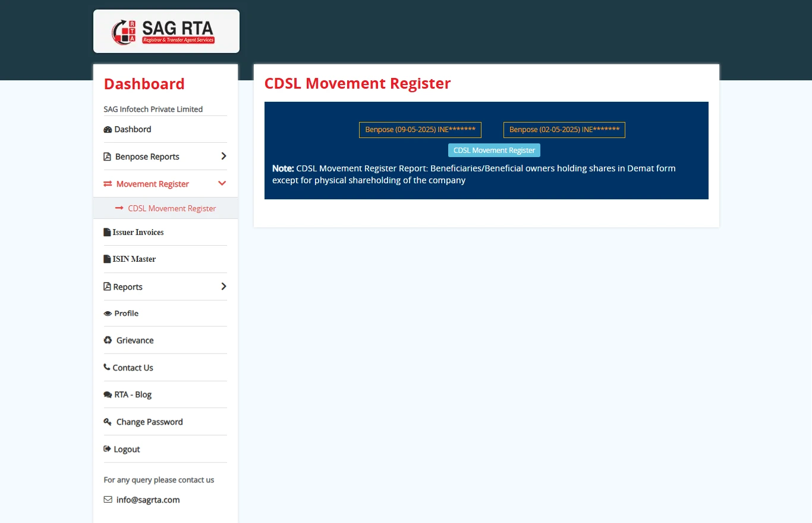The image size is (812, 523).
Task: Expand the Benpose Reports chevron
Action: [x=224, y=156]
